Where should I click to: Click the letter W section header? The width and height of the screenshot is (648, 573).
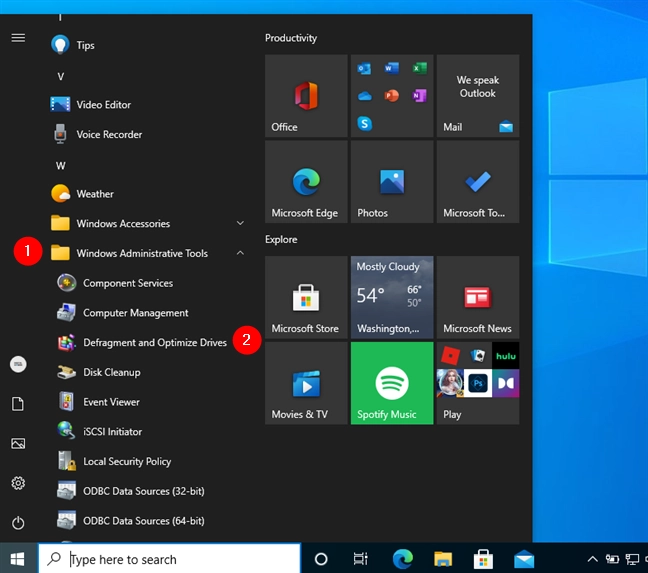click(x=61, y=166)
